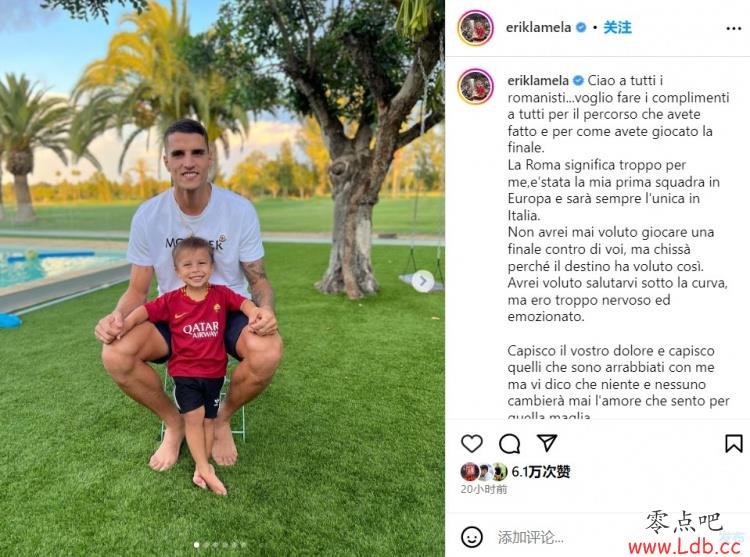Image resolution: width=750 pixels, height=557 pixels.
Task: Open comments via speech bubble icon
Action: point(509,444)
